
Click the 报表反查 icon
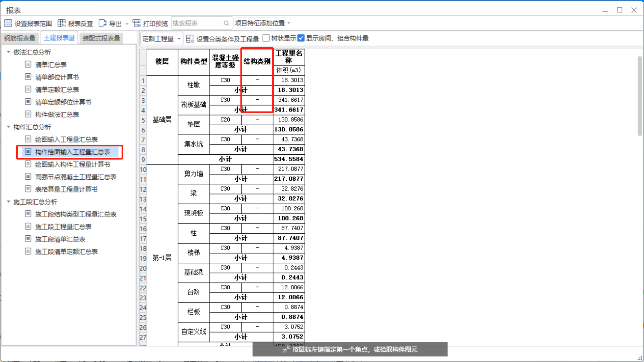[x=61, y=23]
